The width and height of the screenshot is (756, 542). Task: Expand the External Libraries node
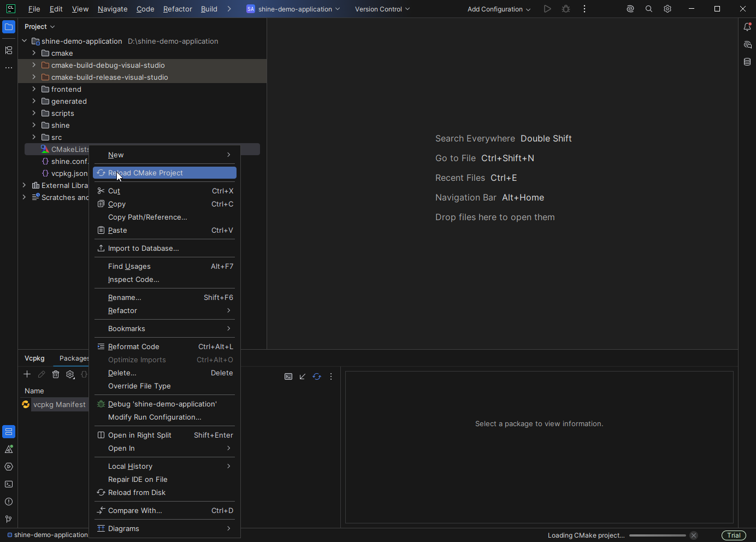coord(24,185)
